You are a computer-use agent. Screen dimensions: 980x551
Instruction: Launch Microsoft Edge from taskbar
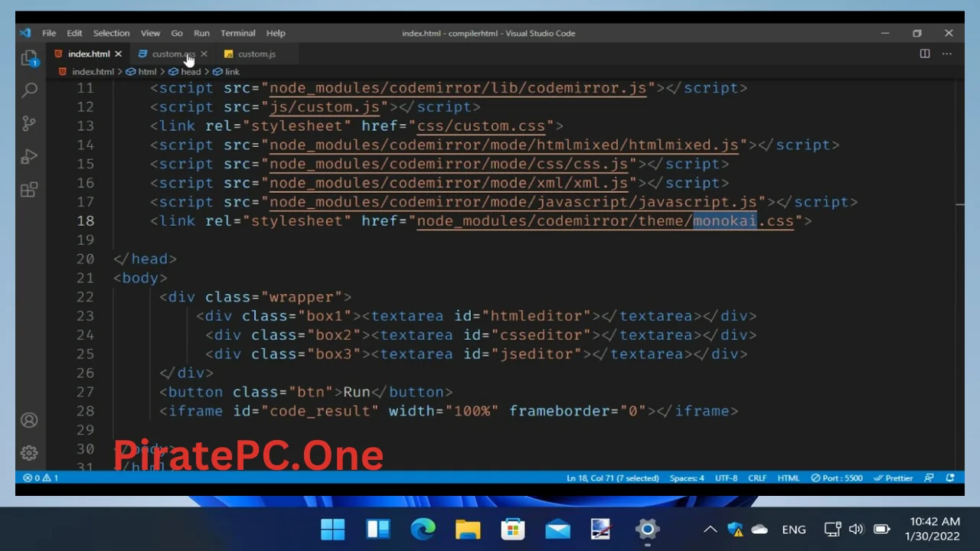tap(423, 530)
